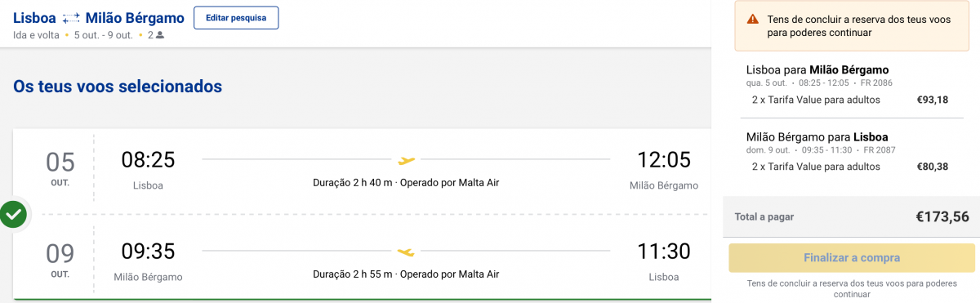980x303 pixels.
Task: Click the €80,38 return fare line
Action: click(x=850, y=167)
